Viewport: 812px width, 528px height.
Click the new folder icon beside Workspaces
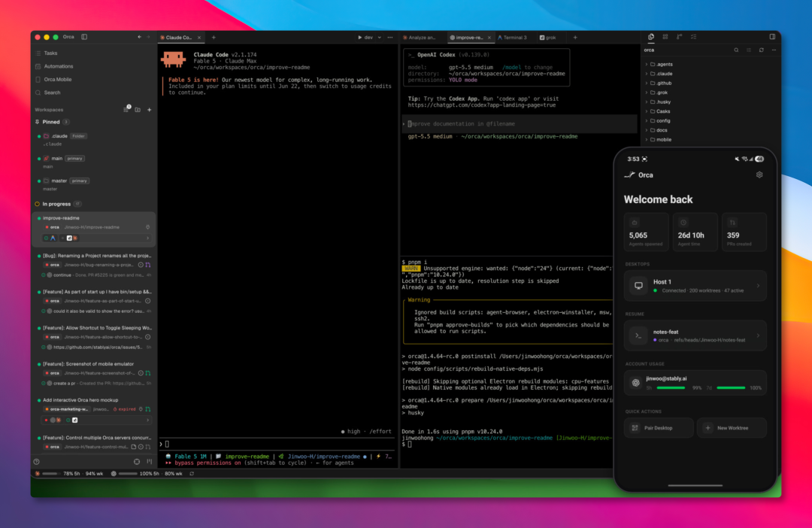click(x=138, y=110)
